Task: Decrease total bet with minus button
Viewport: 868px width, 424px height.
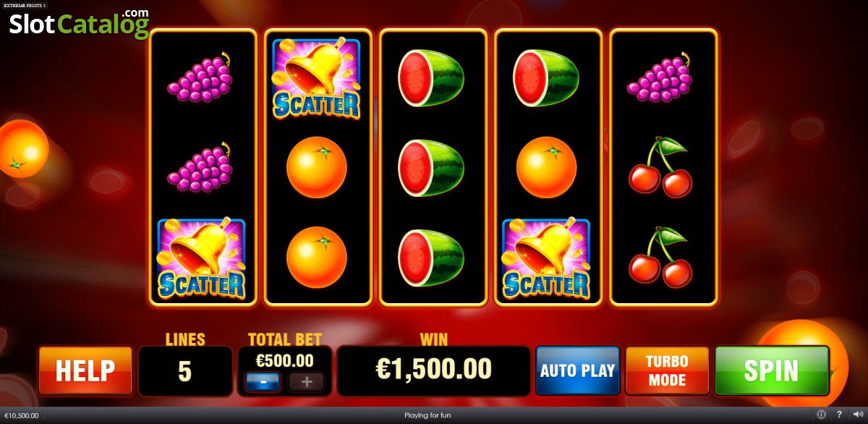Action: click(263, 381)
